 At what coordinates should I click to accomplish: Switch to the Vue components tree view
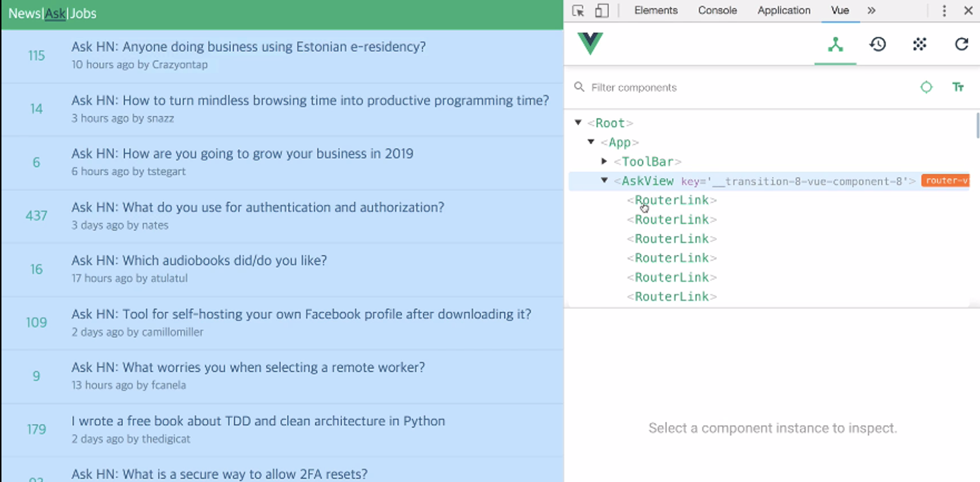click(835, 44)
